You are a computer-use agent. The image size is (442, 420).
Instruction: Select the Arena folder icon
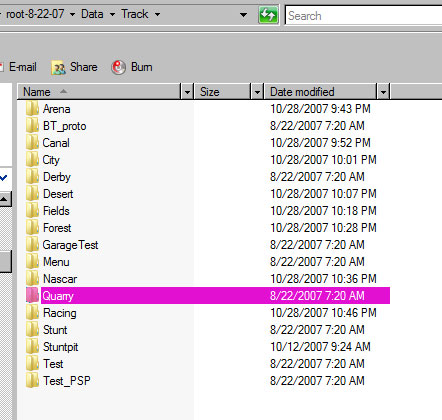click(32, 109)
